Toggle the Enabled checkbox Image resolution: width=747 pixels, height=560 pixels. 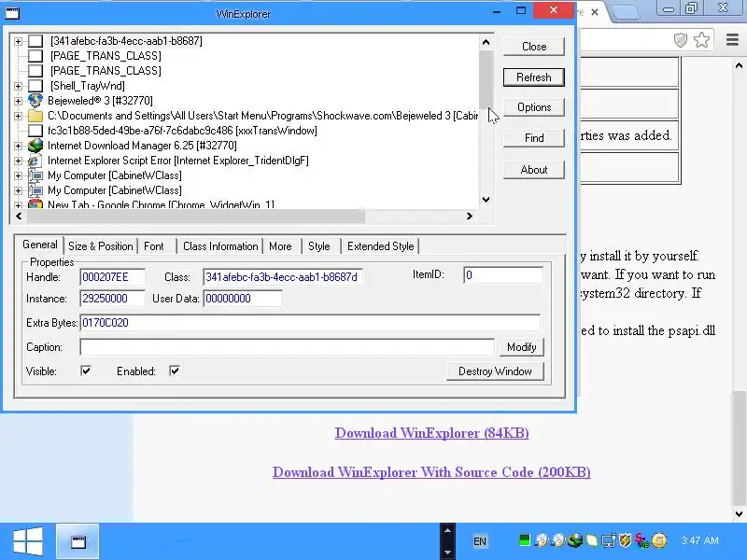pos(175,371)
